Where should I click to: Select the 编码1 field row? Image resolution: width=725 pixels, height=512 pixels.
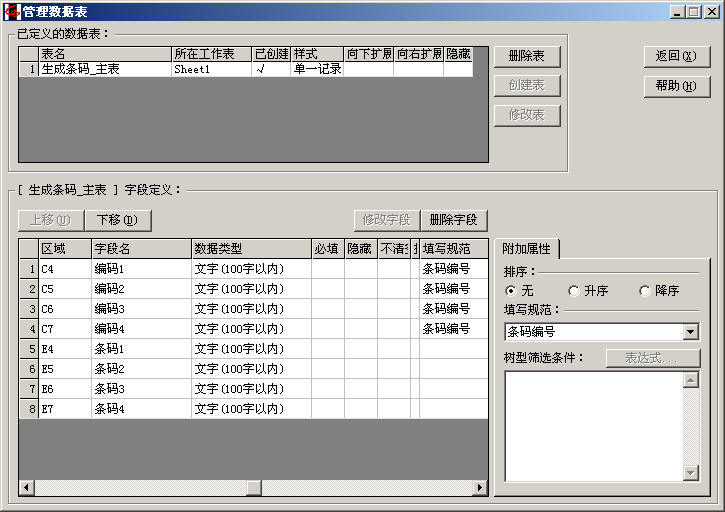click(x=140, y=269)
